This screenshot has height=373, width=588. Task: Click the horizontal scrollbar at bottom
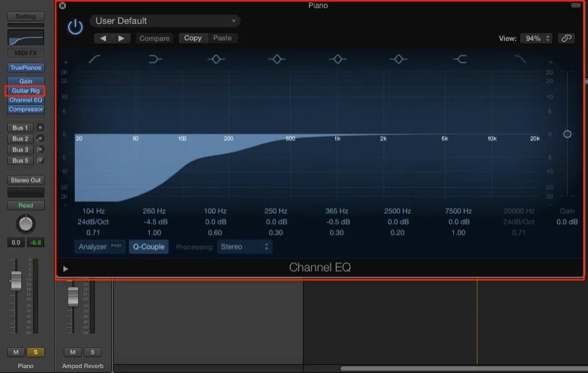tap(464, 369)
